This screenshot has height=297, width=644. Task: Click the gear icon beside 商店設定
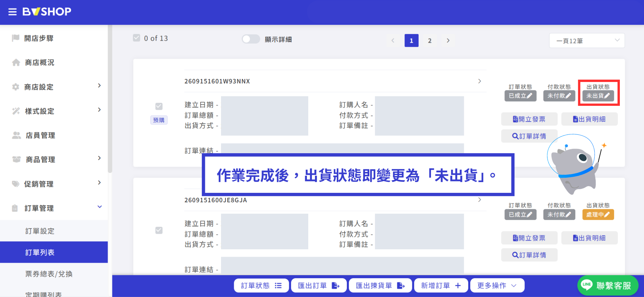15,87
